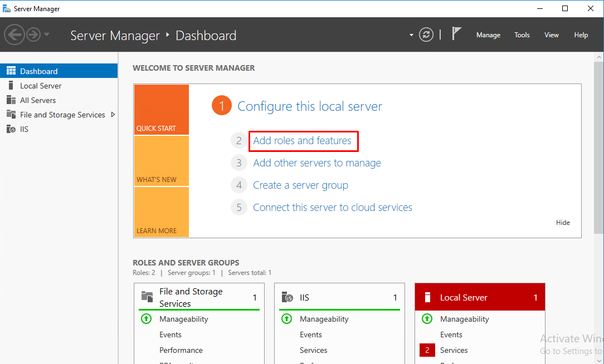Click IIS Manageability green arrow icon
This screenshot has width=604, height=364.
coord(286,319)
